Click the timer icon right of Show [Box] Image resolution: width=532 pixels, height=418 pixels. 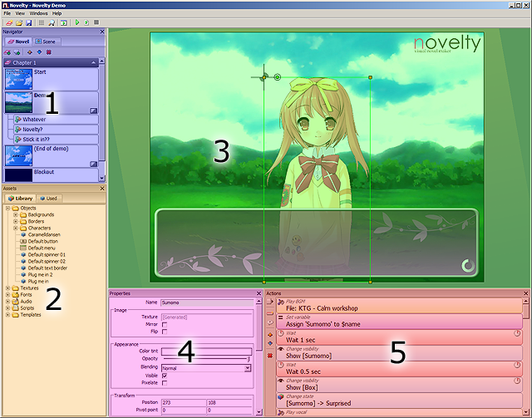517,381
